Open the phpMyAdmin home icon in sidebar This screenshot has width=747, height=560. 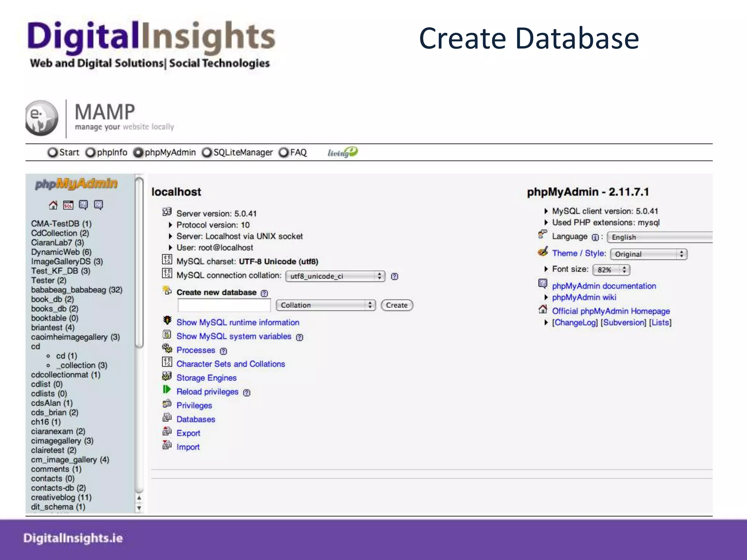53,205
